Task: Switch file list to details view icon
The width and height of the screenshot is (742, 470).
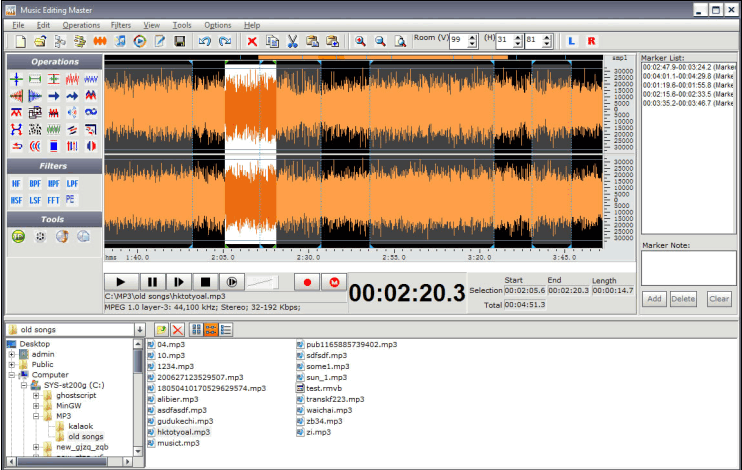Action: tap(227, 329)
